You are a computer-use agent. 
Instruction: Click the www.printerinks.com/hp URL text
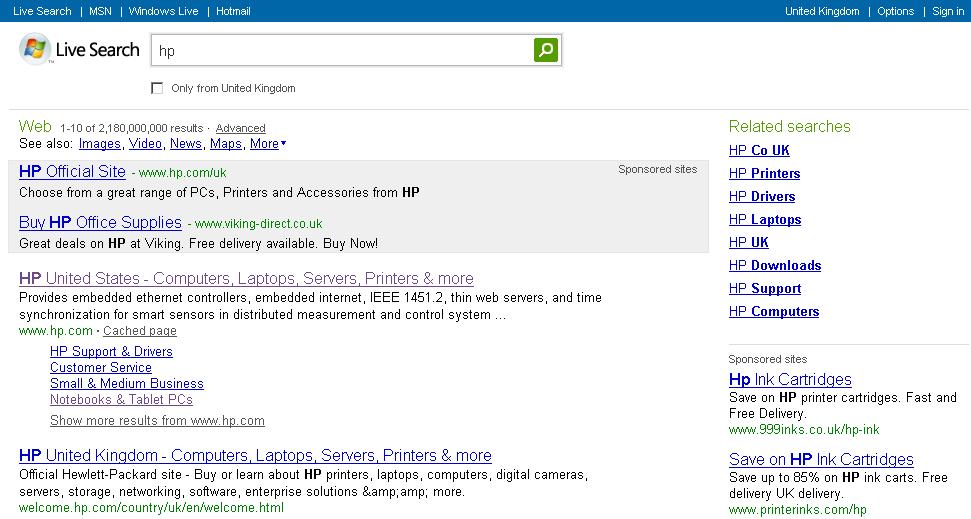pos(798,510)
